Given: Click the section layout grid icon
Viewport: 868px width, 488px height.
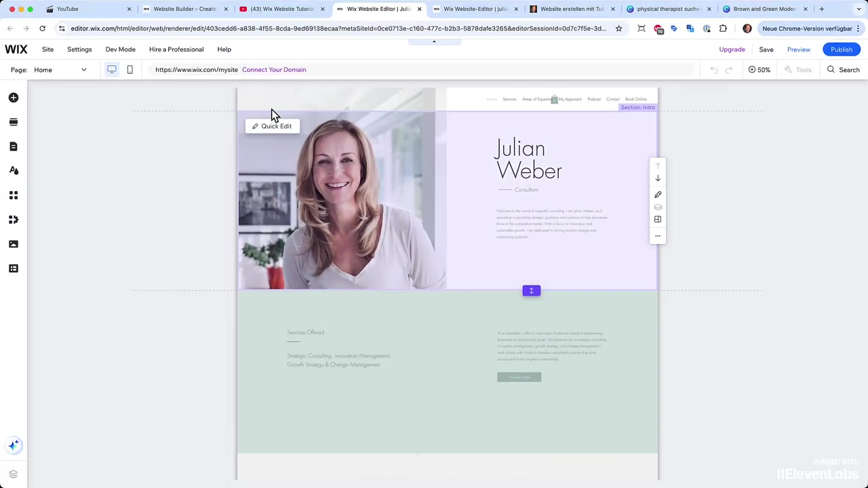Looking at the screenshot, I should (658, 219).
